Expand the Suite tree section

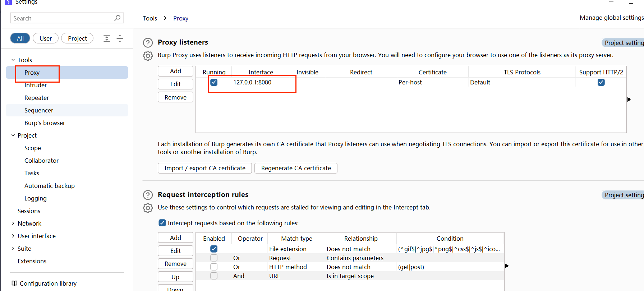13,249
